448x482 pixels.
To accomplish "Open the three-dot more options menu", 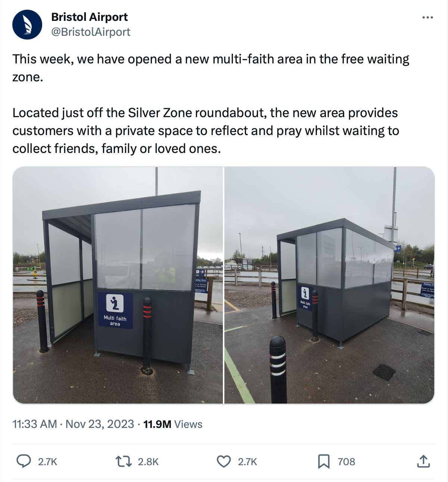I will pyautogui.click(x=427, y=18).
